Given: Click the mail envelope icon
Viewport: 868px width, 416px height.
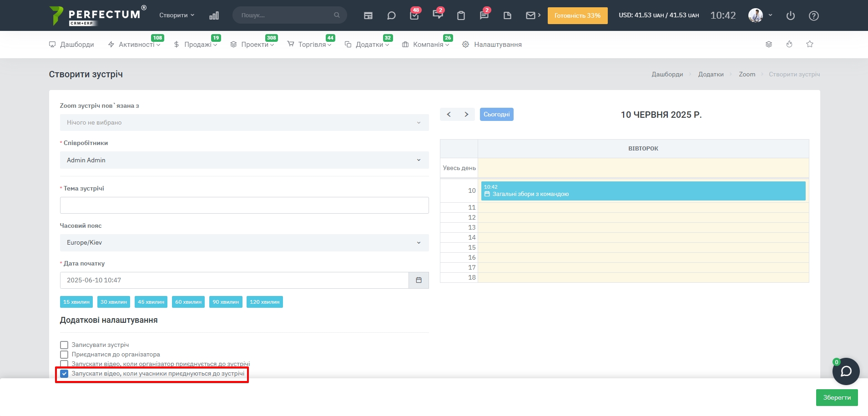Looking at the screenshot, I should click(x=530, y=15).
